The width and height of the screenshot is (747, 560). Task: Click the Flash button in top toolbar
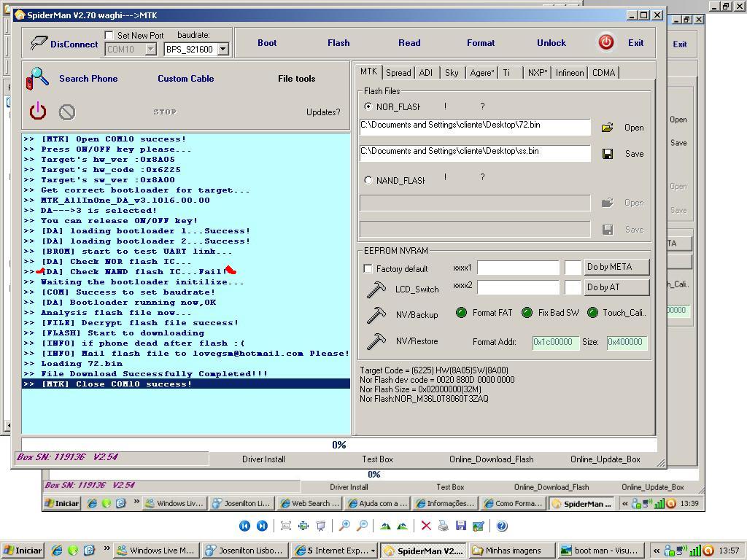tap(338, 43)
